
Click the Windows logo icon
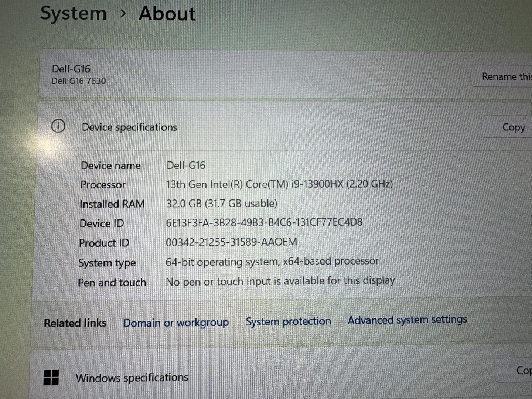51,377
